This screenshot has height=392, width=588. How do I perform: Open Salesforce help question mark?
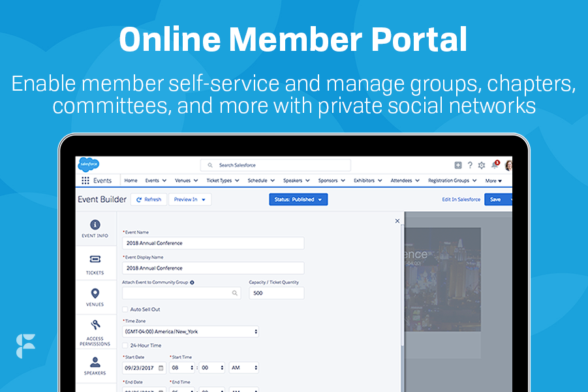[x=470, y=165]
